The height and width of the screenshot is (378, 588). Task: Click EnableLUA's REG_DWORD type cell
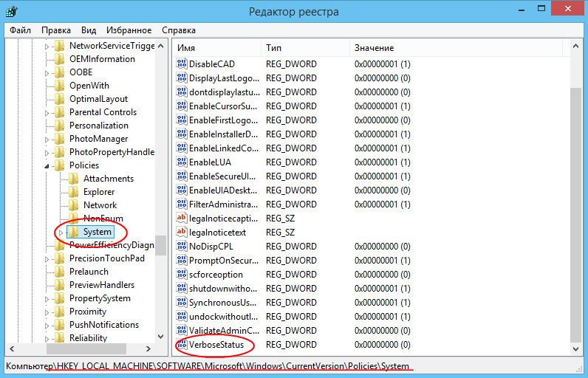[291, 162]
